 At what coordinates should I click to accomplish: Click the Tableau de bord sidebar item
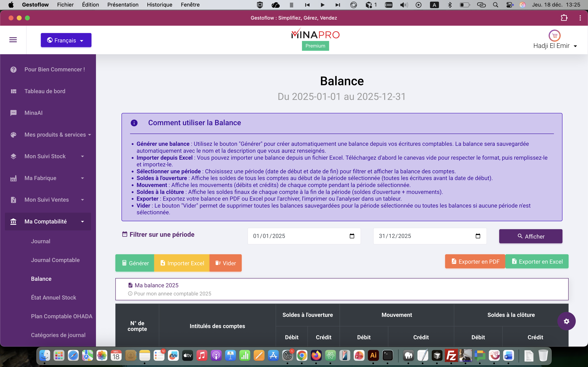coord(45,91)
